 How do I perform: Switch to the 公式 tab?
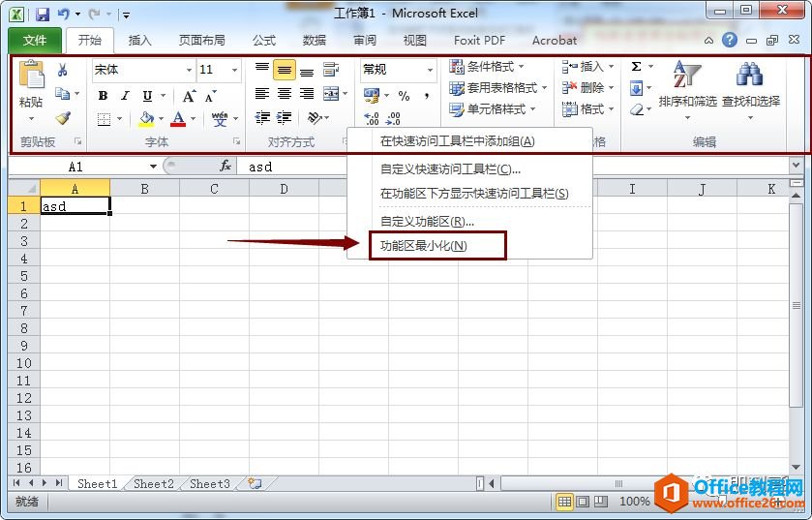[x=264, y=41]
